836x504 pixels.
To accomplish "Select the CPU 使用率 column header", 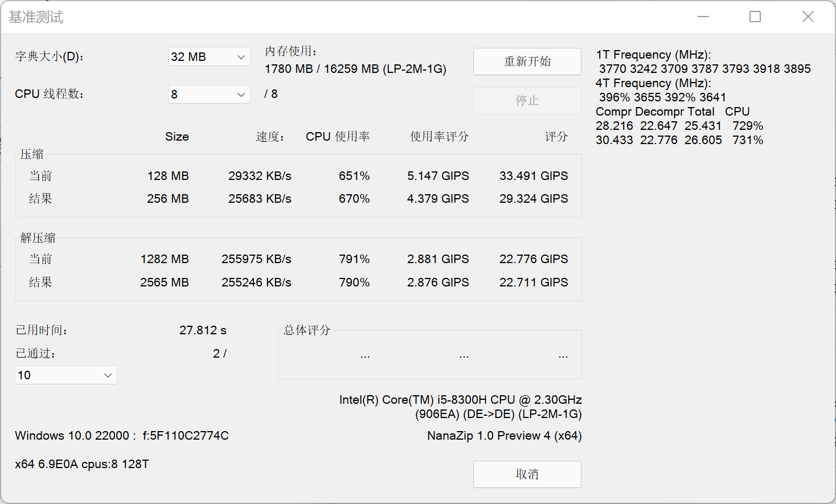I will [338, 136].
